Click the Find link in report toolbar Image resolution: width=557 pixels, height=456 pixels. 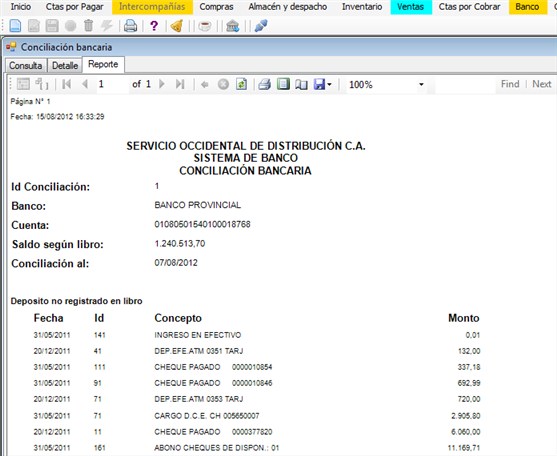[510, 84]
